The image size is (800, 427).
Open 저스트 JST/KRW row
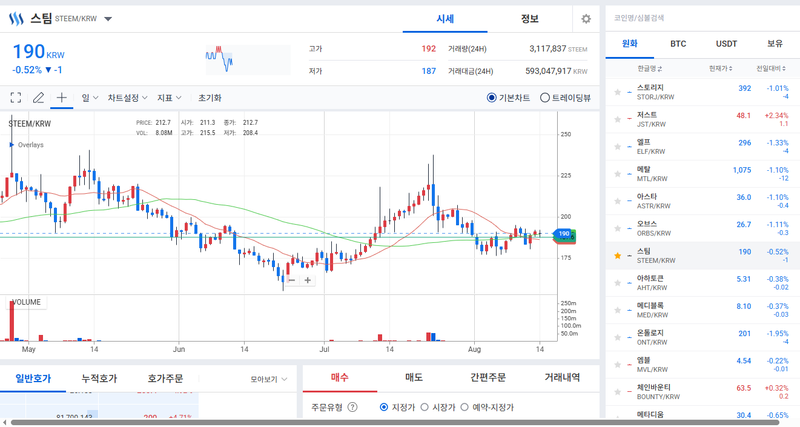703,119
